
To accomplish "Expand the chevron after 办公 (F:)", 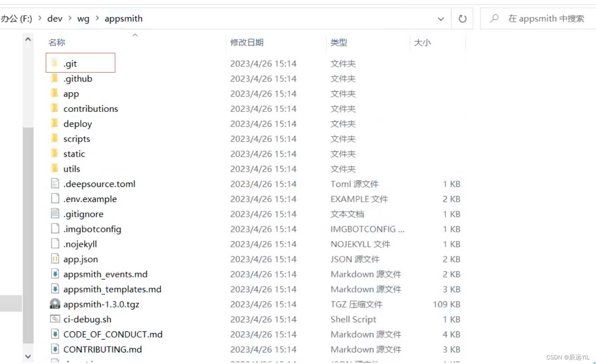I will [40, 18].
